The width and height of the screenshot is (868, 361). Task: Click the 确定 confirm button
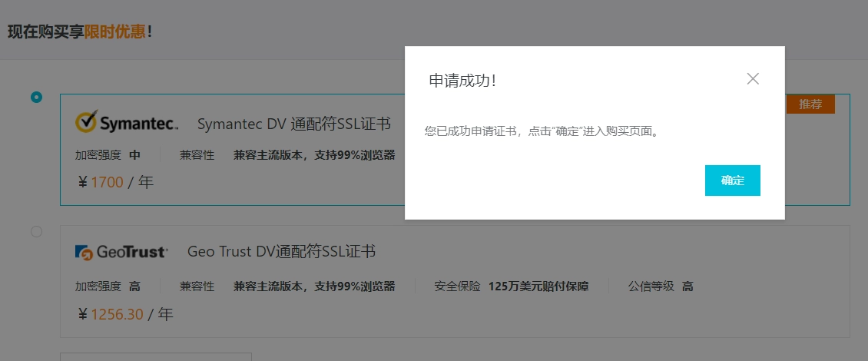(732, 180)
